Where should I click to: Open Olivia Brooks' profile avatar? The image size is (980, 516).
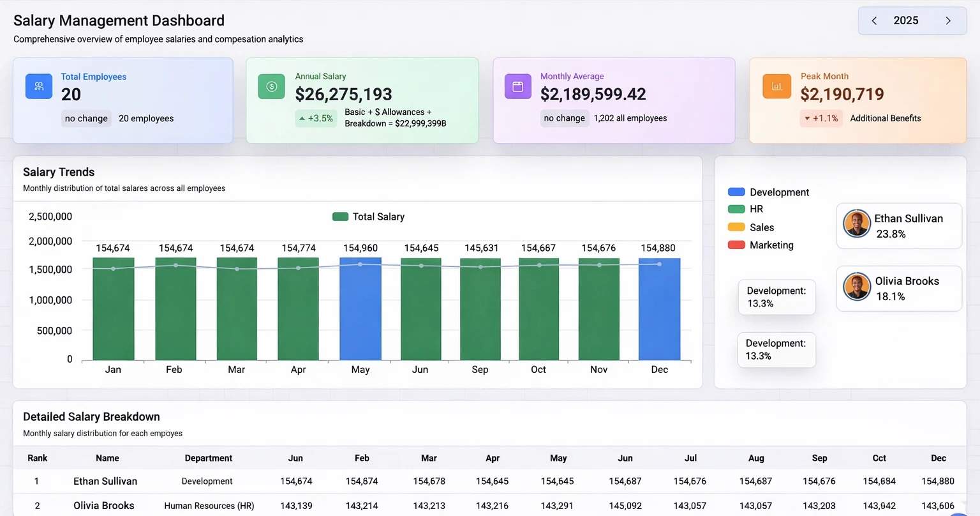point(856,286)
